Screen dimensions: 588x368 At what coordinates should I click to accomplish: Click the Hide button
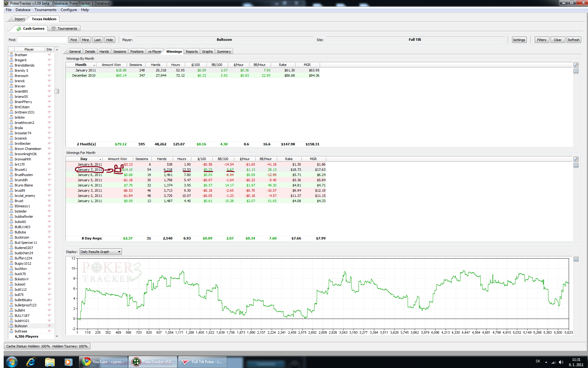click(x=110, y=40)
